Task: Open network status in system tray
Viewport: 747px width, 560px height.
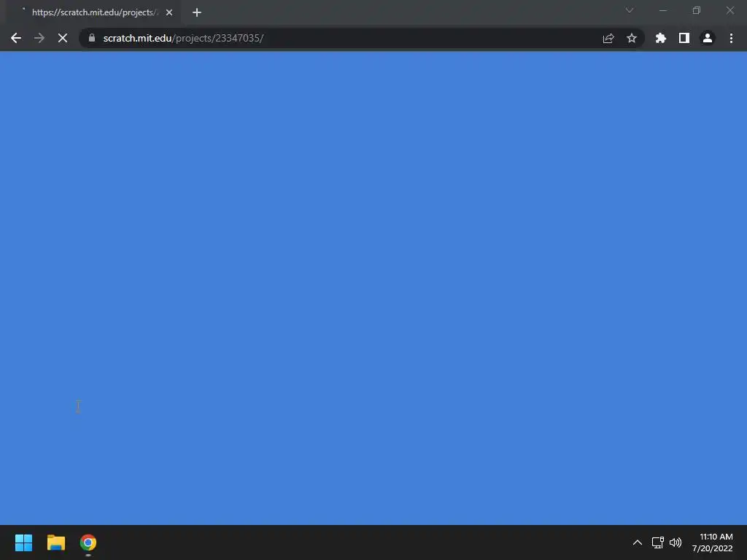Action: click(x=658, y=542)
